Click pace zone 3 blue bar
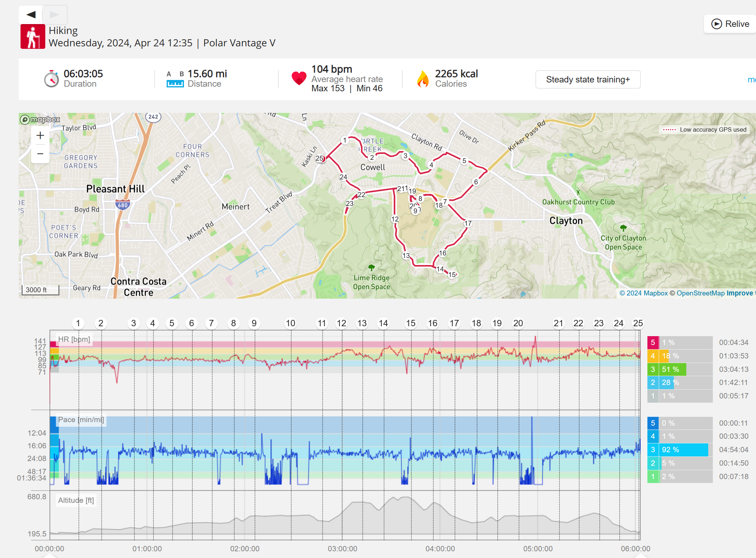Screen dimensions: 756x558 click(x=684, y=450)
